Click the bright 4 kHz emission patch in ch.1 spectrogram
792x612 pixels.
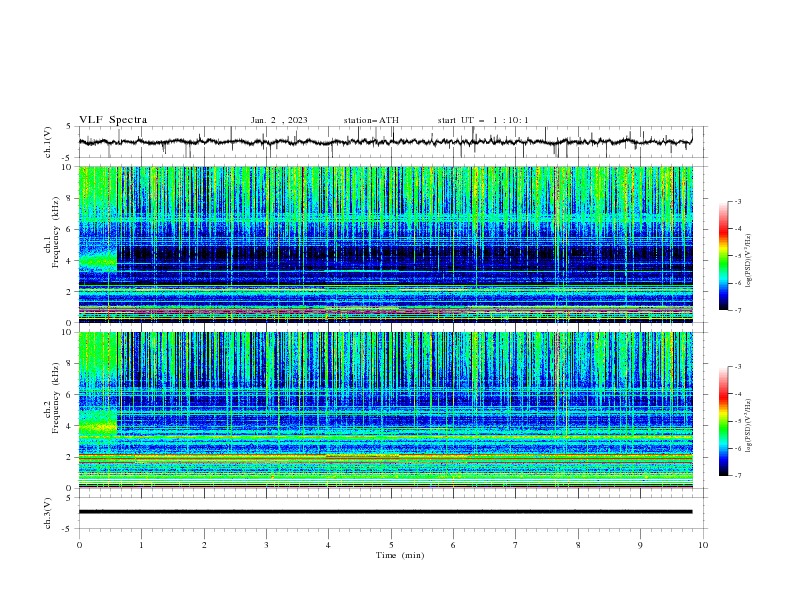(98, 260)
